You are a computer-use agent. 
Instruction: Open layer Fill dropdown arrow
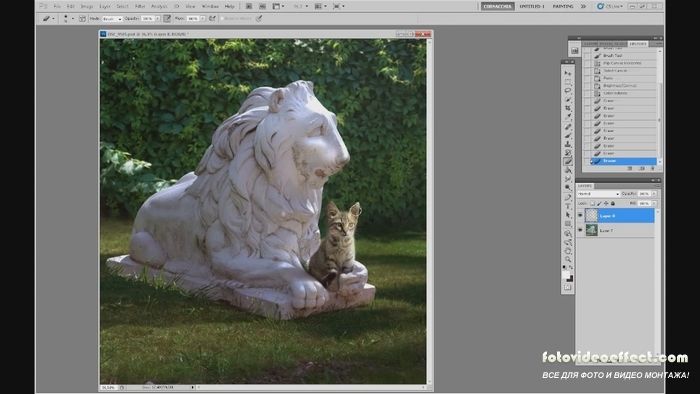tap(654, 203)
